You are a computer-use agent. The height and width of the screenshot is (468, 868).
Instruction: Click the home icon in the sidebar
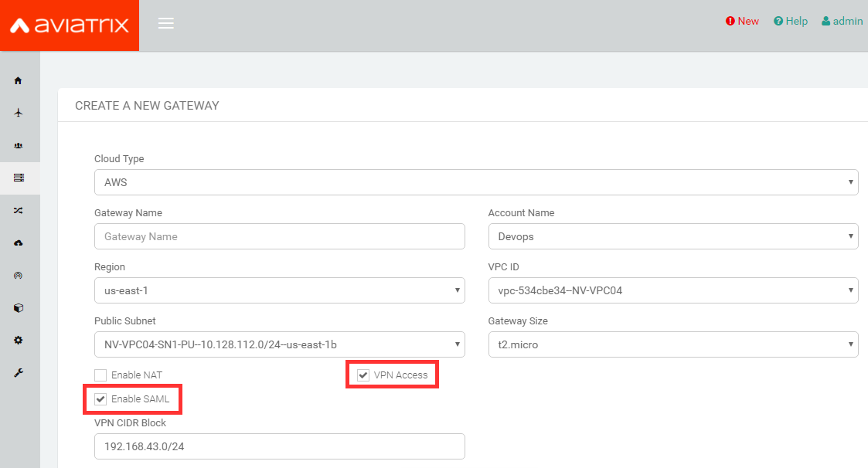(x=19, y=80)
